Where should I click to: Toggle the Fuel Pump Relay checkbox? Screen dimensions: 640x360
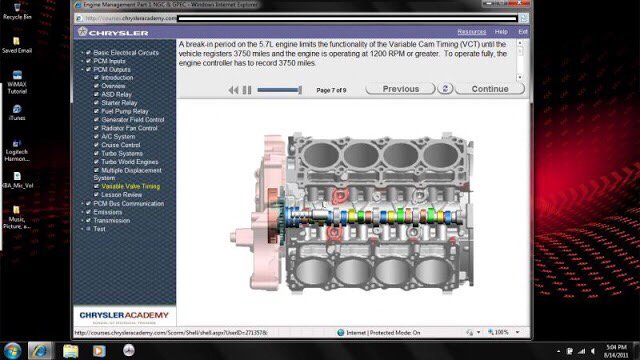point(96,111)
